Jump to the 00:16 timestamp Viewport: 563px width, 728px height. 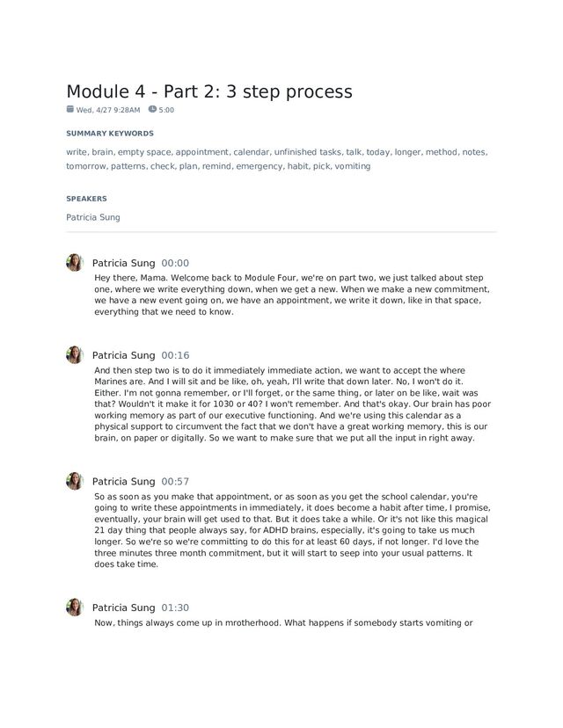[175, 355]
